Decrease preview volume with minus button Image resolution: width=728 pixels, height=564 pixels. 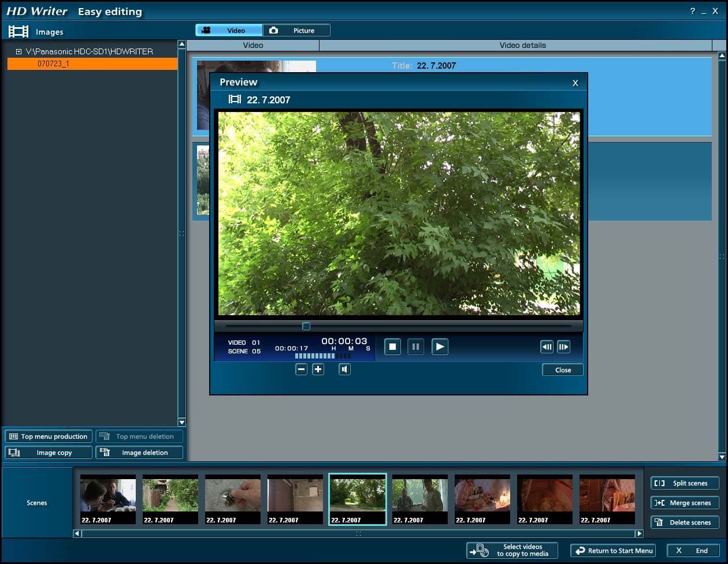[301, 369]
